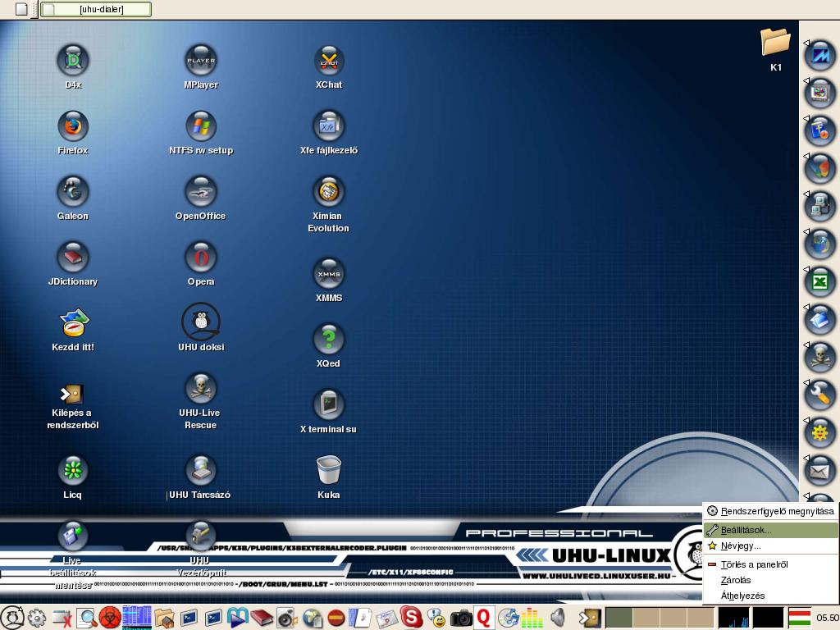The height and width of the screenshot is (630, 840).
Task: Expand the arrow beside the Excel-like launcher
Action: [806, 269]
